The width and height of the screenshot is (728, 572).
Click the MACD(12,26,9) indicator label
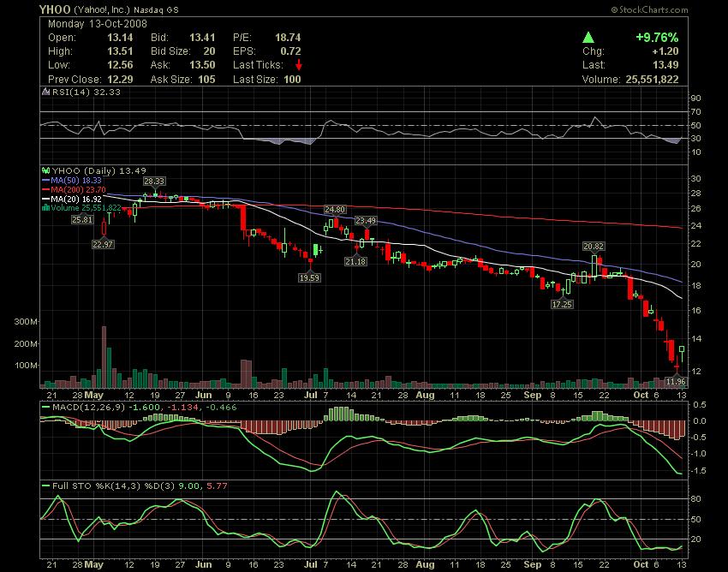(89, 408)
